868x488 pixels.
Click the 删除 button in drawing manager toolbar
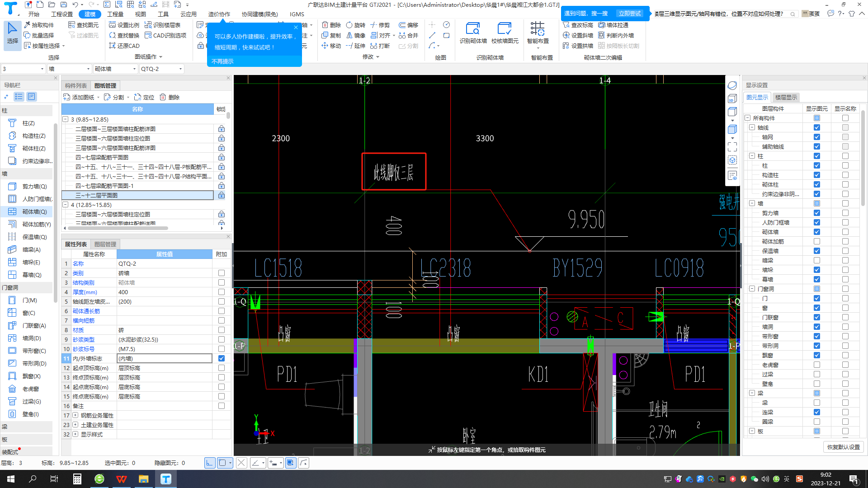click(170, 97)
